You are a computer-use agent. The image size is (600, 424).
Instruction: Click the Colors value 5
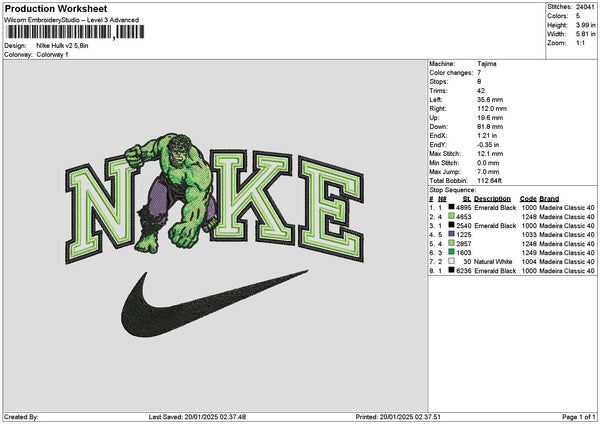(578, 16)
